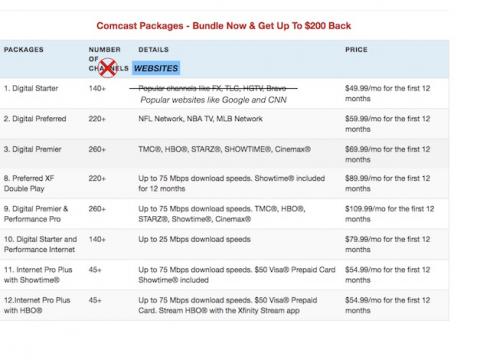
Task: Click Digital Premier & Performance Pro package
Action: [36, 214]
